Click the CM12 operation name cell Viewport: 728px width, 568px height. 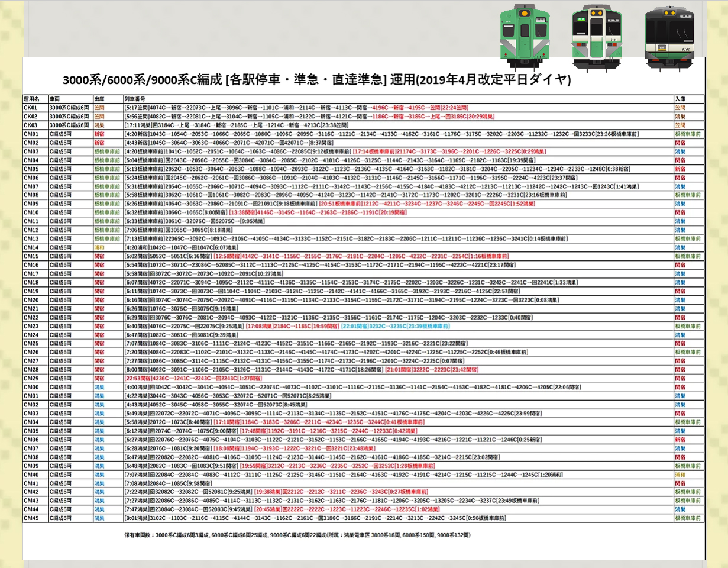pyautogui.click(x=31, y=230)
